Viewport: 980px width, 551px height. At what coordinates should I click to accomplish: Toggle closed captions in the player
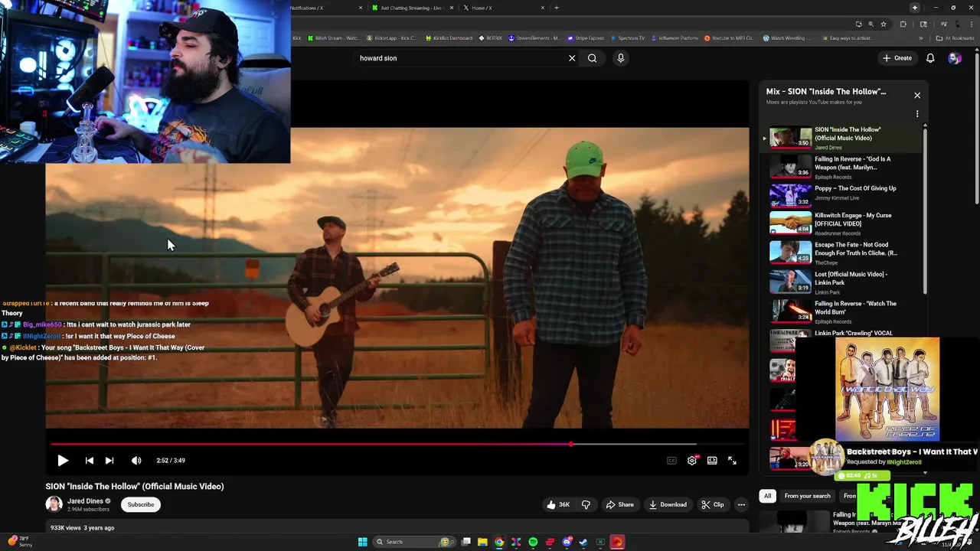coord(671,461)
